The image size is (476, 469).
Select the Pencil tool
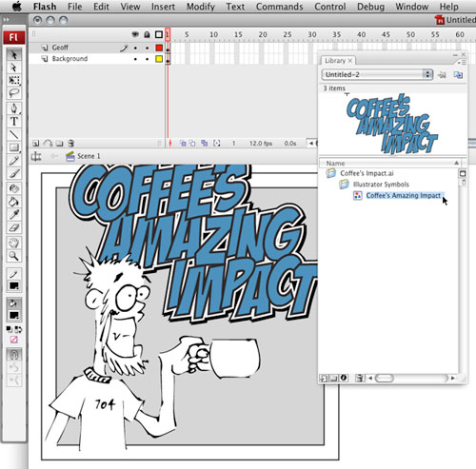(14, 160)
